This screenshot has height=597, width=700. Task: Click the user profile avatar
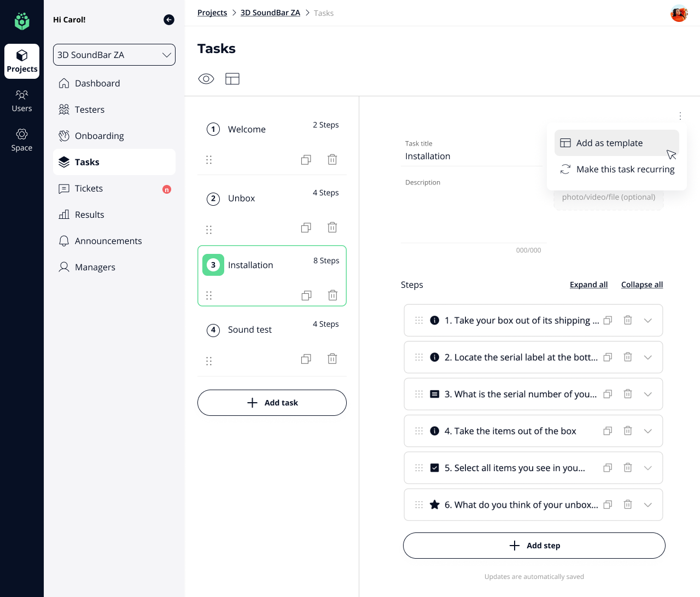coord(679,13)
